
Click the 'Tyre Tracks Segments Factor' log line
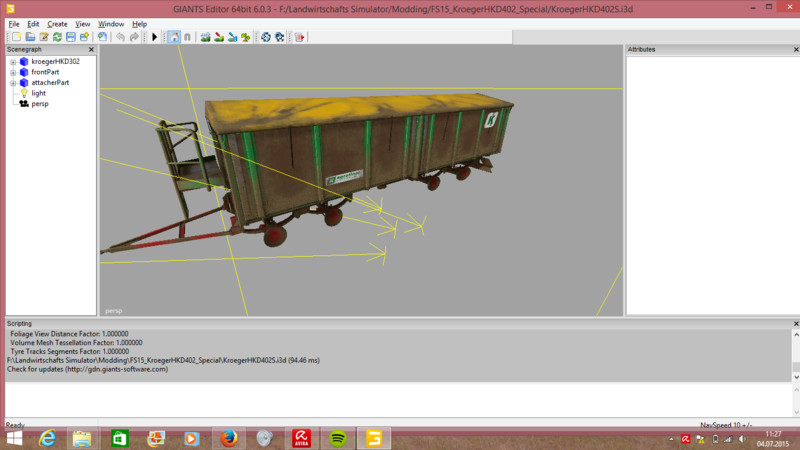(x=69, y=352)
